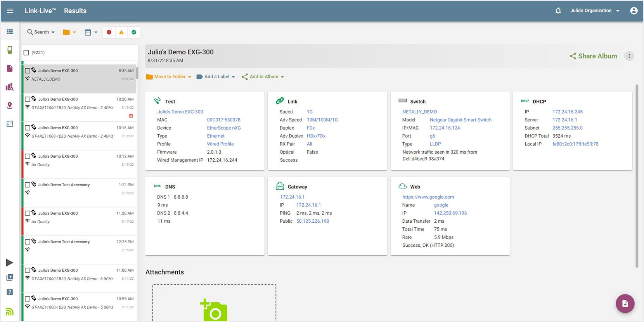Click the floating report document button

point(625,303)
